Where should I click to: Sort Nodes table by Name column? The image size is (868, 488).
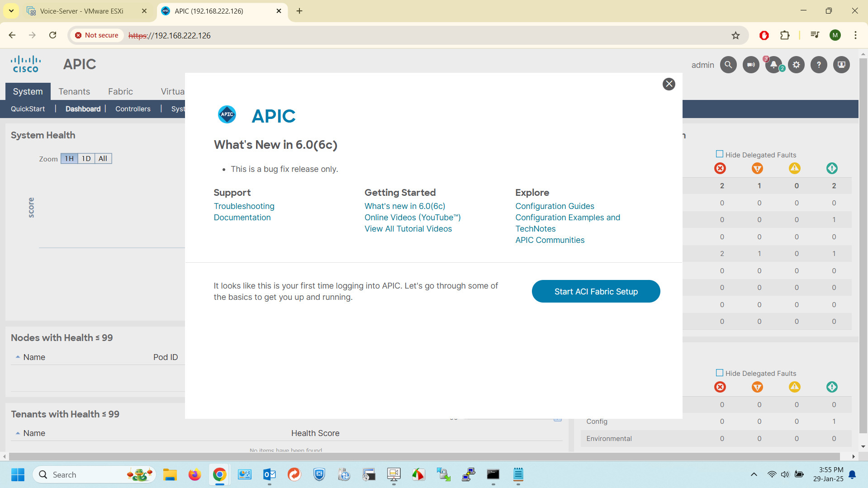pos(34,357)
